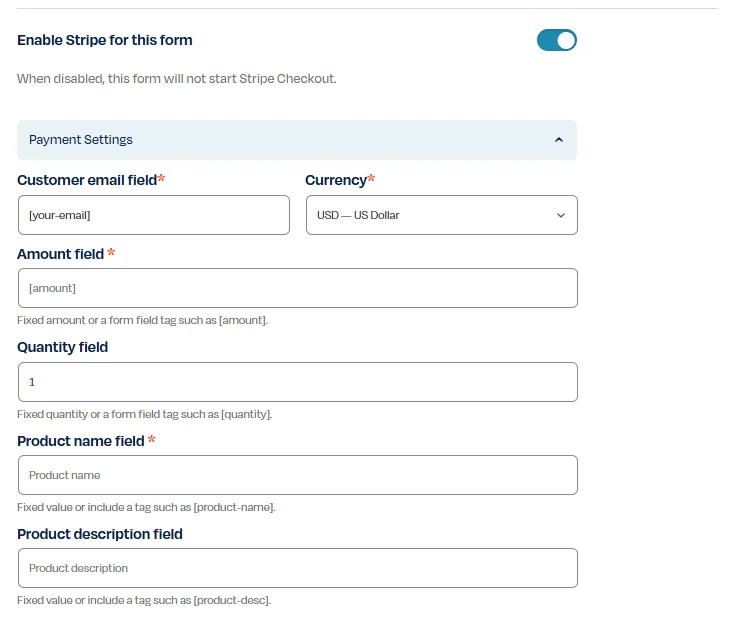This screenshot has width=751, height=620.
Task: Click the 'Fixed amount or a form field tag' hint
Action: [x=142, y=320]
